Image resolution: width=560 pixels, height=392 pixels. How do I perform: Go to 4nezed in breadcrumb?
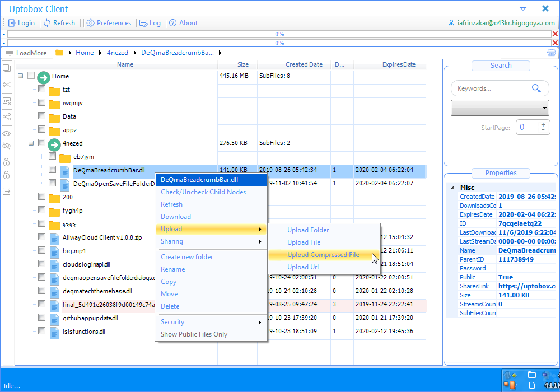coord(118,53)
